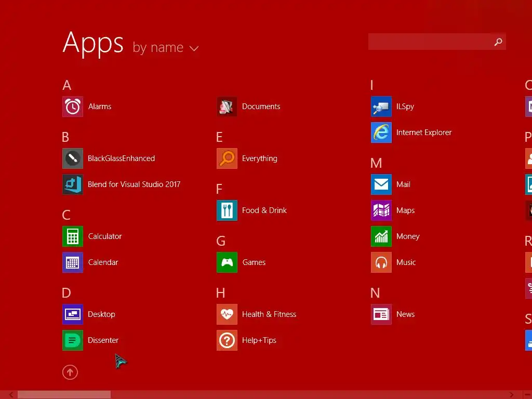
Task: Launch BlackGlassEnhanced via its icon
Action: [73, 158]
